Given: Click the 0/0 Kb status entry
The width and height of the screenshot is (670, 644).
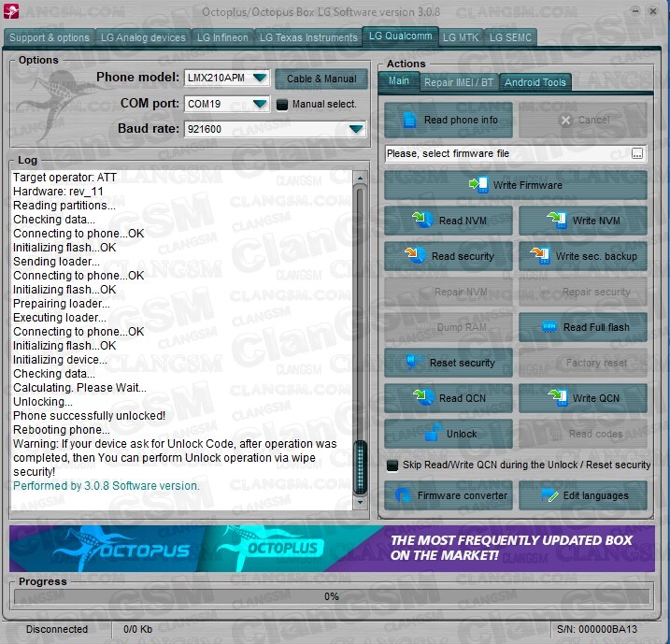Looking at the screenshot, I should click(137, 629).
